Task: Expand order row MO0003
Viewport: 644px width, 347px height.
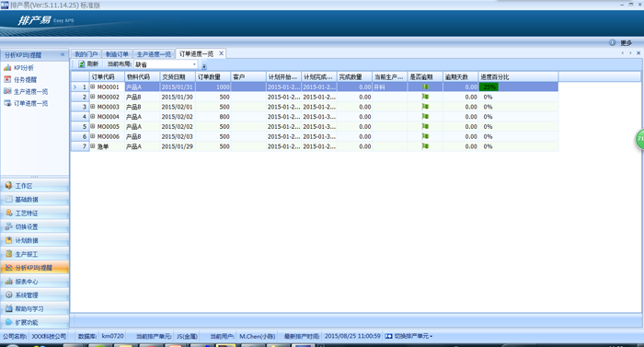Action: pyautogui.click(x=93, y=107)
